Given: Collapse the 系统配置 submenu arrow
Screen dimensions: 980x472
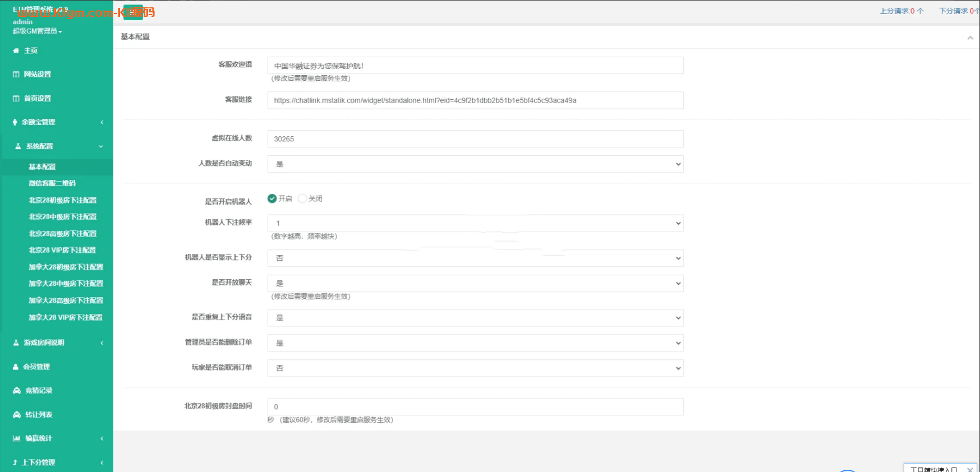Looking at the screenshot, I should (102, 146).
